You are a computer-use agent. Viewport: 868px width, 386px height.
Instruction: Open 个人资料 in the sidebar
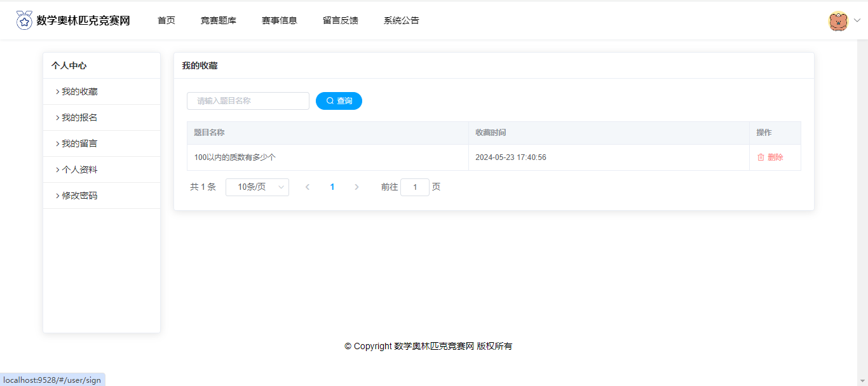point(79,170)
